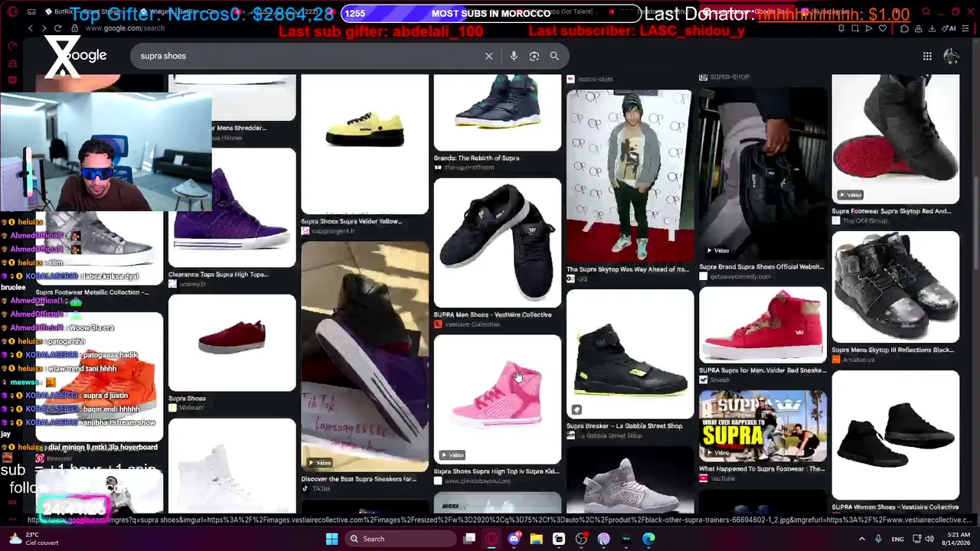980x551 pixels.
Task: Open 'Discover the Best Supra Sneakers' link
Action: [x=359, y=480]
